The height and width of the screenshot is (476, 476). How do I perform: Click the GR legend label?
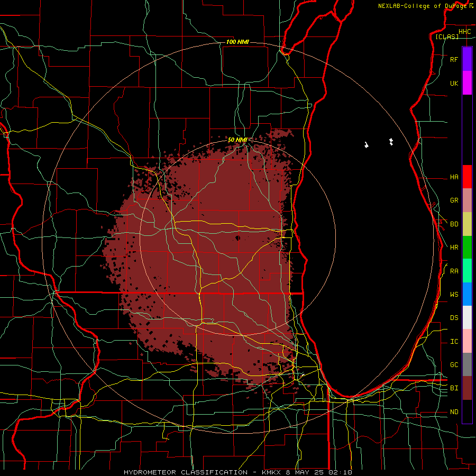[454, 200]
